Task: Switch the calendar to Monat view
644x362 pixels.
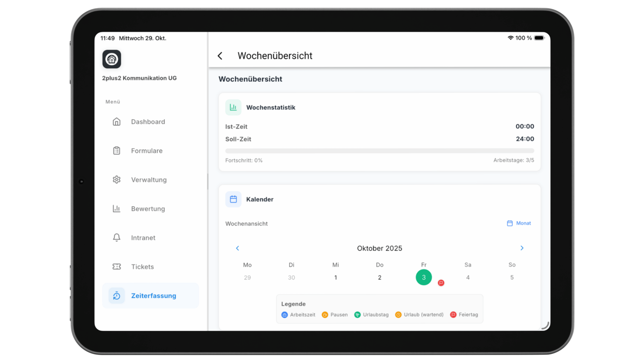Action: click(x=519, y=223)
